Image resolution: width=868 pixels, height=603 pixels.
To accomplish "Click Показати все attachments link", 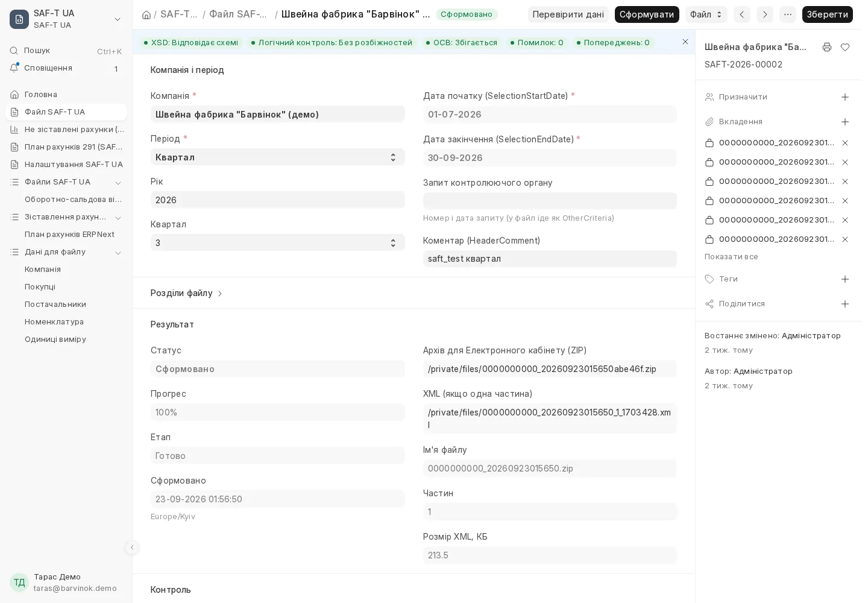I will click(x=731, y=257).
